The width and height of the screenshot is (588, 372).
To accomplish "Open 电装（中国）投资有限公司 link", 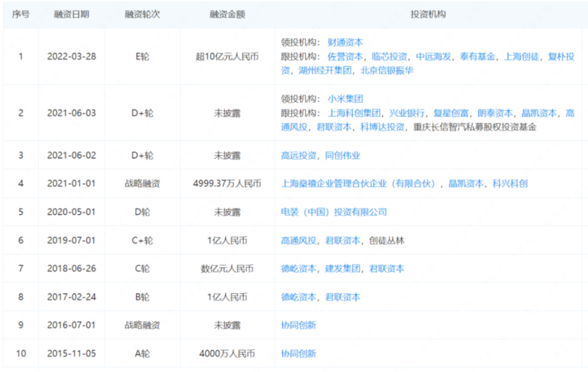I will tap(334, 212).
